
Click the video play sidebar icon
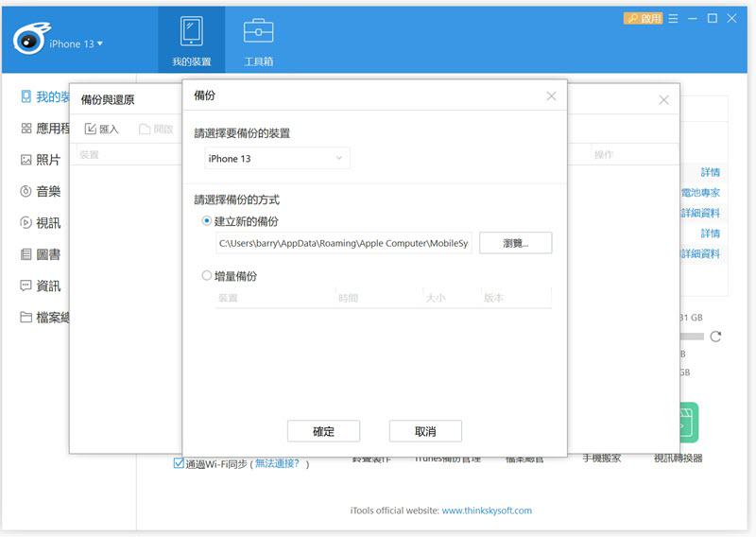pos(26,222)
